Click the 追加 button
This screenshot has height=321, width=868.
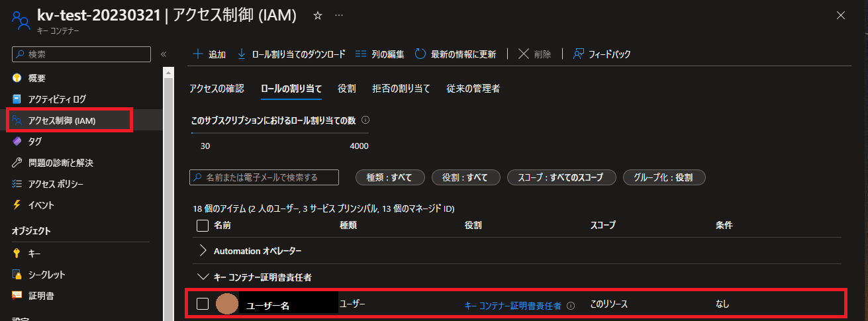(209, 54)
